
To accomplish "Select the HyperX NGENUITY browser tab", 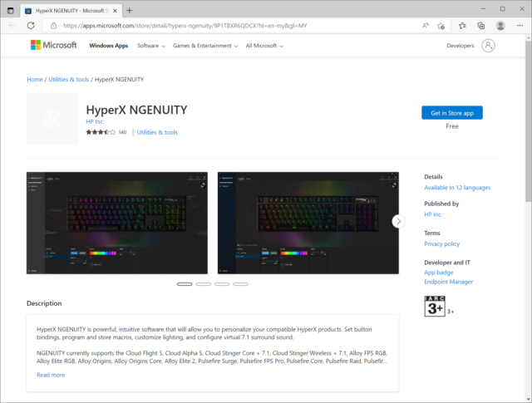I will click(x=71, y=11).
